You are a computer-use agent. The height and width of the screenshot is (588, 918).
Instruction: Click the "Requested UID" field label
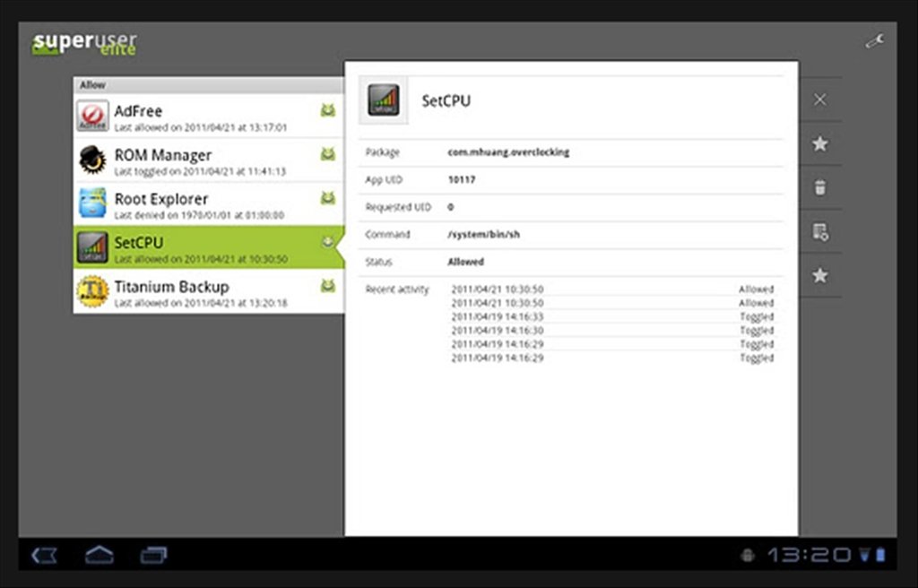point(398,207)
